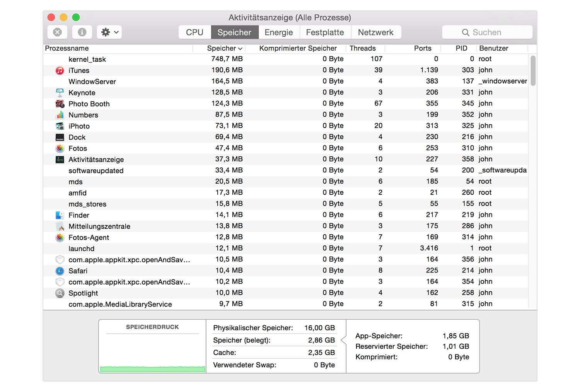Toggle sort order on Speicher column
580x392 pixels.
(219, 48)
